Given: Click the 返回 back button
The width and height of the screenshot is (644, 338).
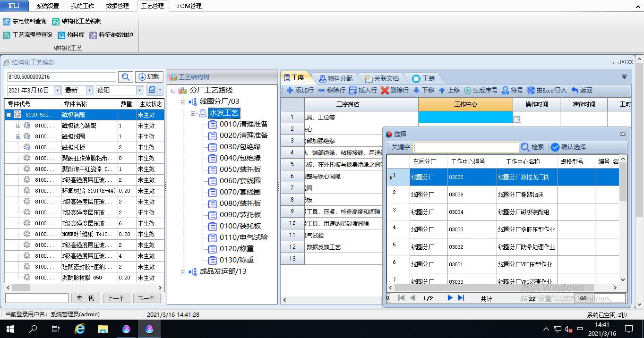Looking at the screenshot, I should (x=582, y=90).
